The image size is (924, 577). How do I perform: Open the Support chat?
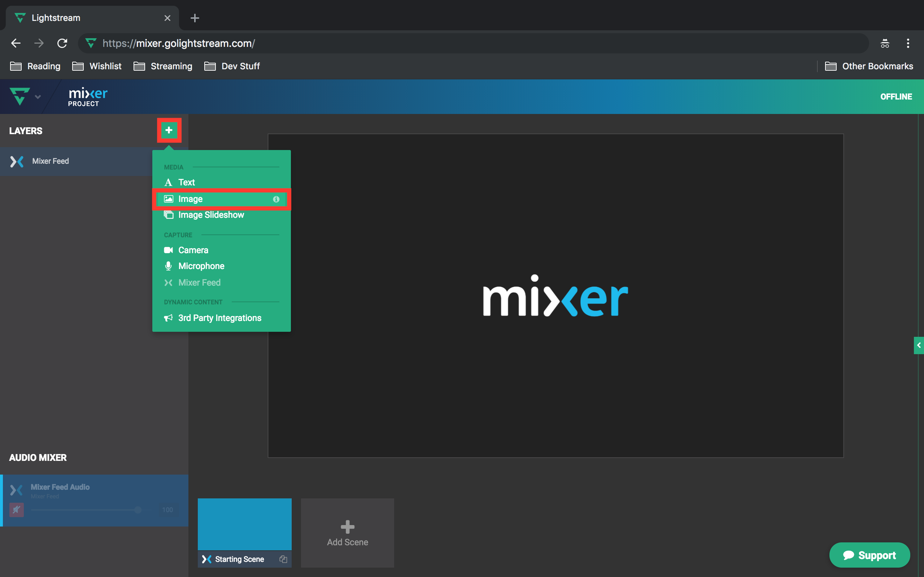tap(869, 555)
